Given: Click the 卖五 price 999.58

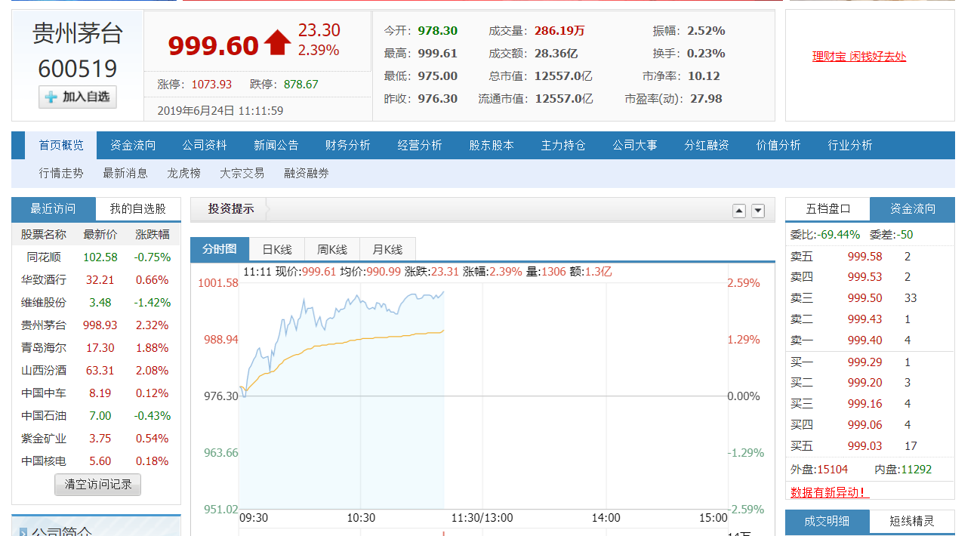Looking at the screenshot, I should tap(865, 257).
